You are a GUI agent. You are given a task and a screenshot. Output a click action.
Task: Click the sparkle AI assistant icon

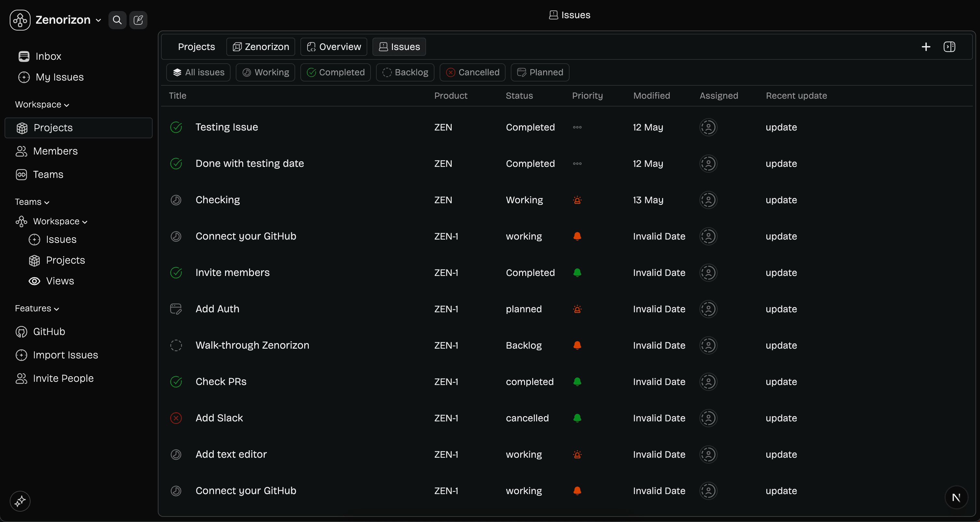pos(20,501)
